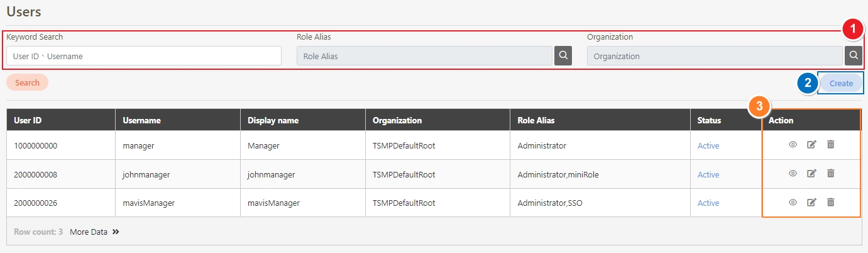Click Active status for mavisManager
Image resolution: width=868 pixels, height=253 pixels.
coord(708,203)
